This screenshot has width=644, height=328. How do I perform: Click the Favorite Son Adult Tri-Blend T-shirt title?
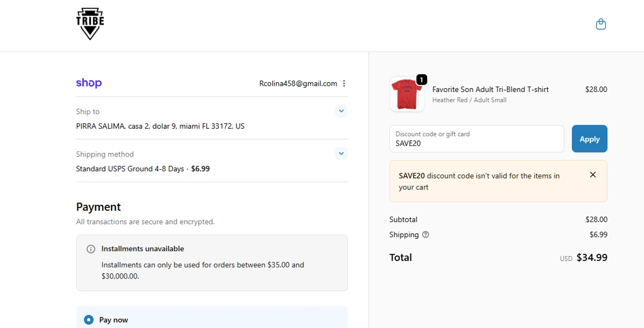click(490, 89)
